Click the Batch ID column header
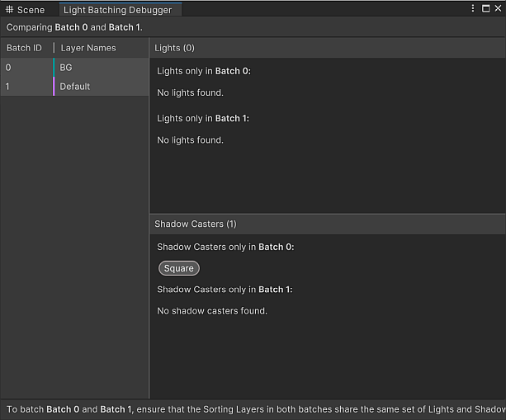This screenshot has height=420, width=506. 24,48
